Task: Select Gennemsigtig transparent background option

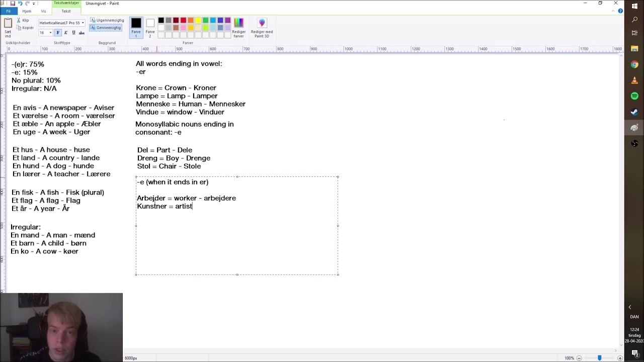Action: [x=106, y=28]
